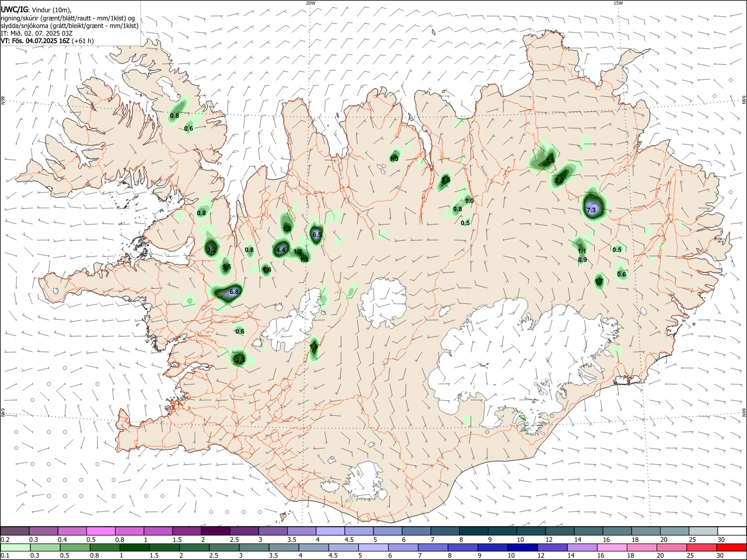Screen dimensions: 747x560
Task: Click the light pink swatch labeled 16, lower legend
Action: (612, 547)
